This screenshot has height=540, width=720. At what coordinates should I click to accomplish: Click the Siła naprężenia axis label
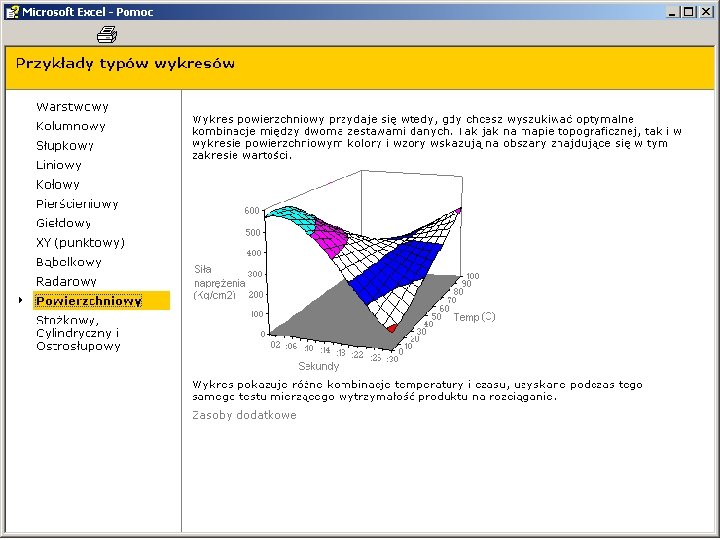click(x=219, y=282)
